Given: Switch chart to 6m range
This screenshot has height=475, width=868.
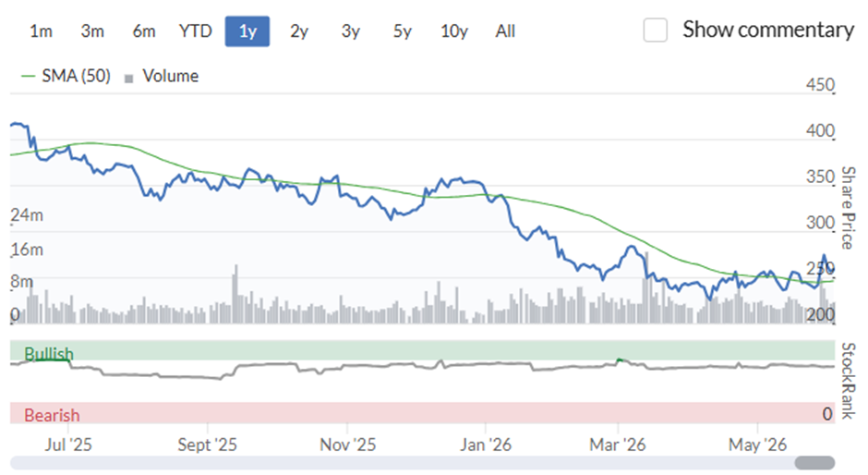Looking at the screenshot, I should (144, 31).
